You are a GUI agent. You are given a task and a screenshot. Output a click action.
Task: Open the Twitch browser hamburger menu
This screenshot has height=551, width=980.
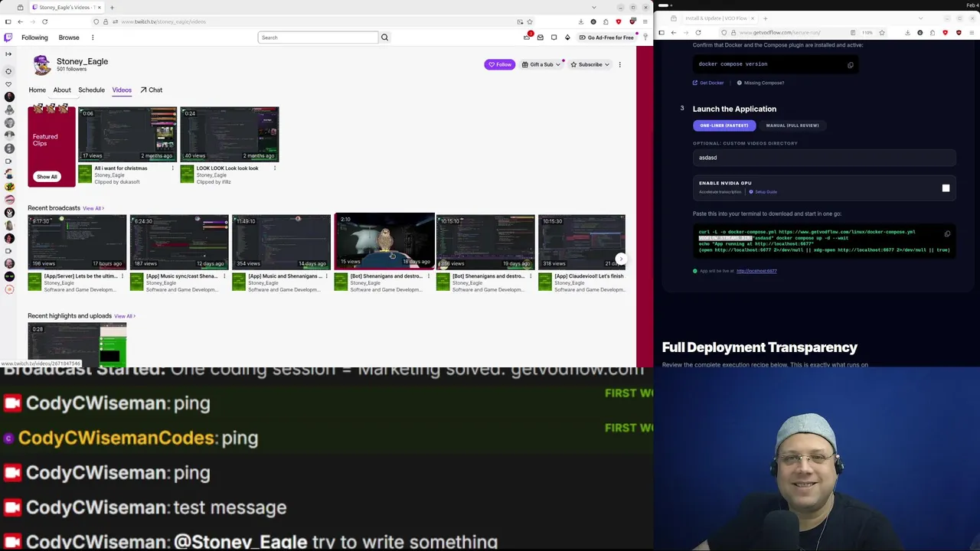[x=645, y=21]
